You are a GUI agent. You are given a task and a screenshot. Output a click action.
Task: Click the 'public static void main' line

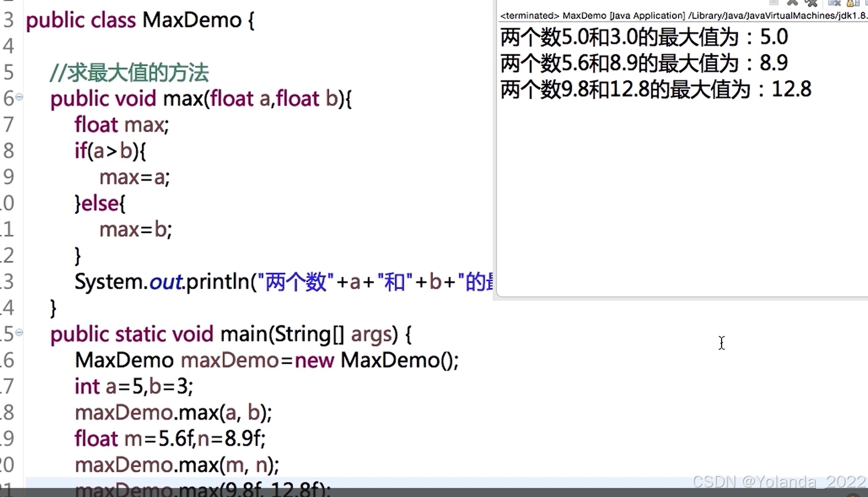[231, 334]
